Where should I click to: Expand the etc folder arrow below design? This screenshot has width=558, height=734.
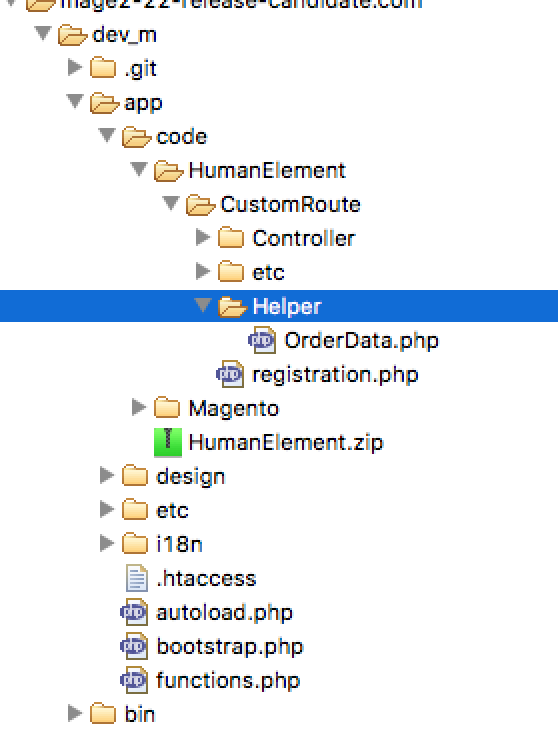click(107, 509)
